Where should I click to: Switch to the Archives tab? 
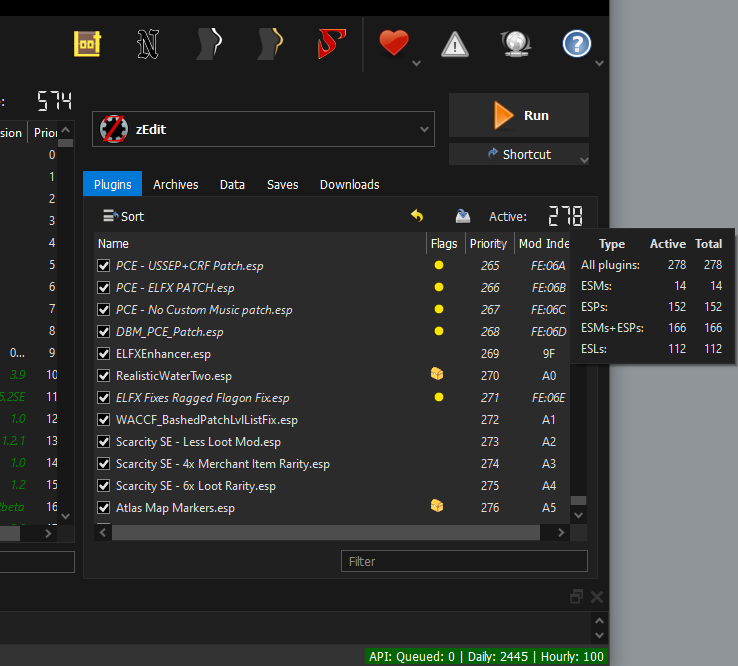(x=176, y=184)
